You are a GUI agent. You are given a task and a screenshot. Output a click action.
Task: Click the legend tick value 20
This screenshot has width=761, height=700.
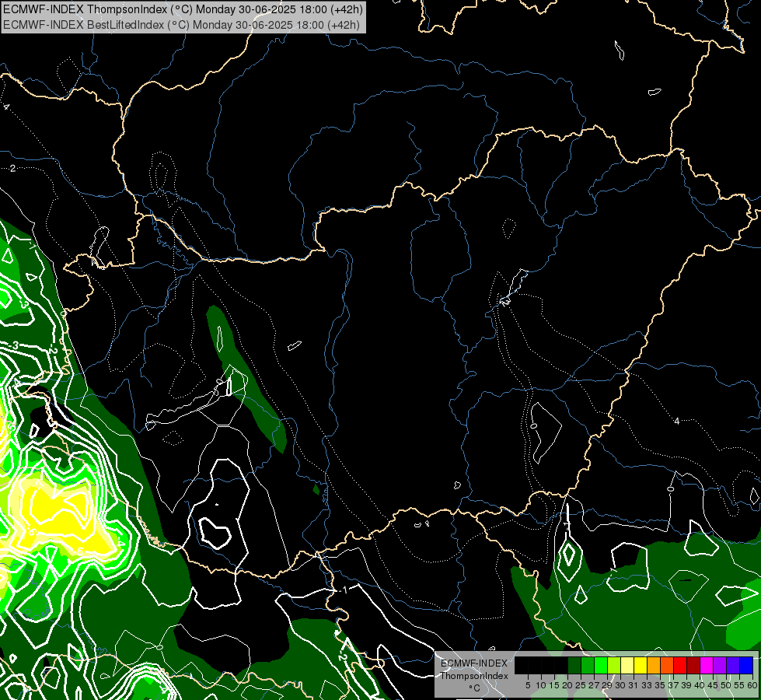click(x=567, y=685)
